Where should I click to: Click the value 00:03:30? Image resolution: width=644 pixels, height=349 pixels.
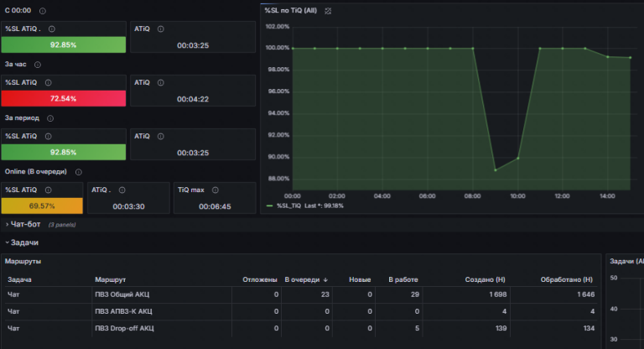[128, 206]
